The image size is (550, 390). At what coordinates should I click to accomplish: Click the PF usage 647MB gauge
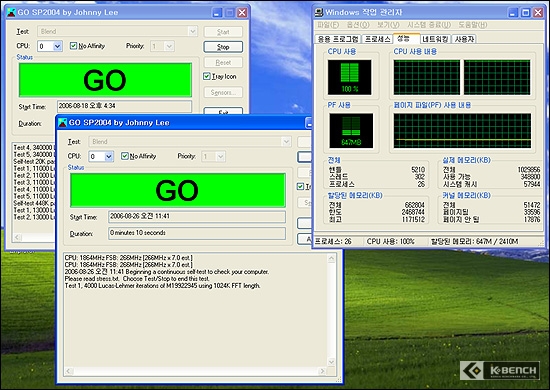coord(351,130)
